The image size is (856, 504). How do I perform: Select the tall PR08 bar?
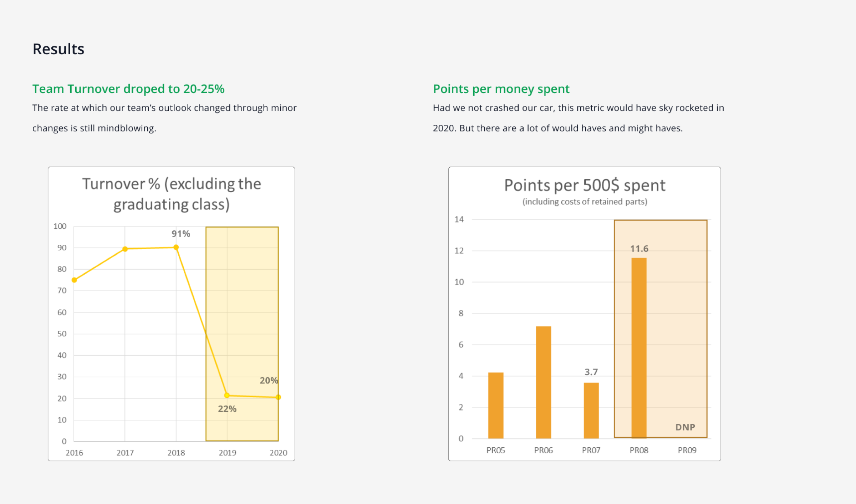639,348
